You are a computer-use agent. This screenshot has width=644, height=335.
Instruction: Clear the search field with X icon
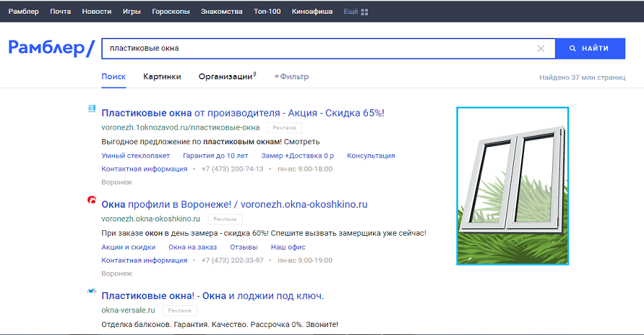coord(541,48)
